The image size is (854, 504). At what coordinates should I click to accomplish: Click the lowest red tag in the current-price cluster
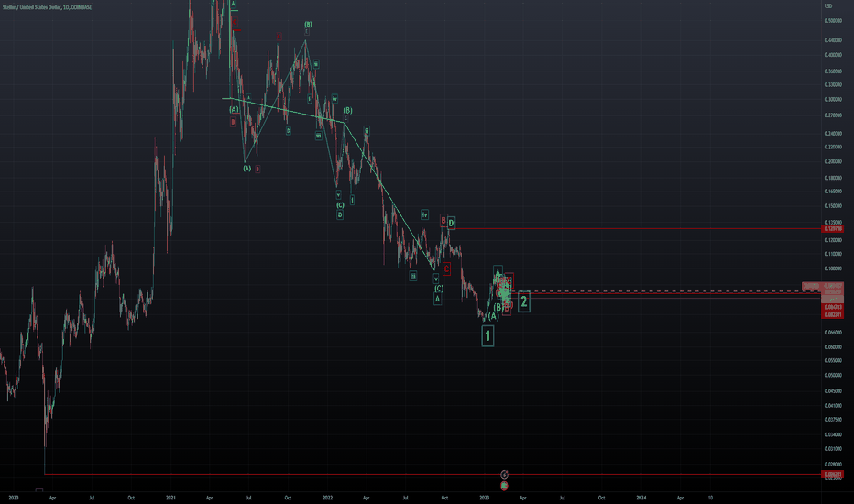pos(832,315)
